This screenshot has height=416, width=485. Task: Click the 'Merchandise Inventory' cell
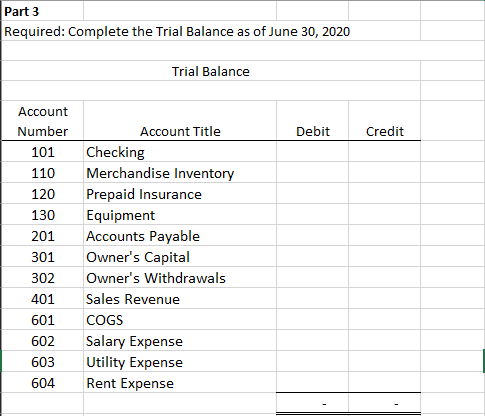pos(180,173)
